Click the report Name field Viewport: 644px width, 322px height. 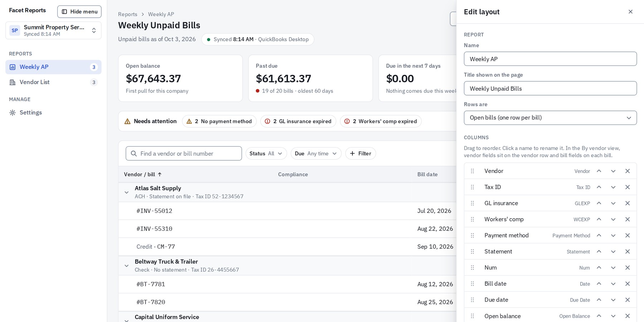tap(550, 59)
